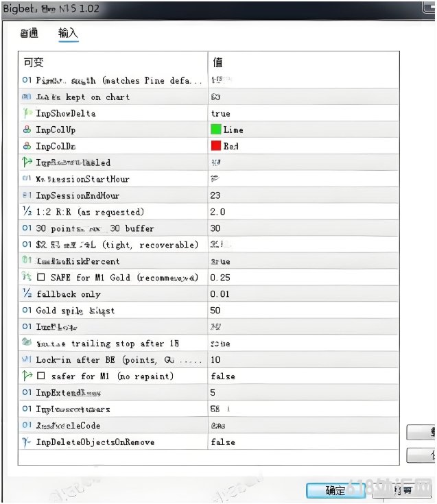
Task: Switch to the 输入 tab
Action: (68, 33)
